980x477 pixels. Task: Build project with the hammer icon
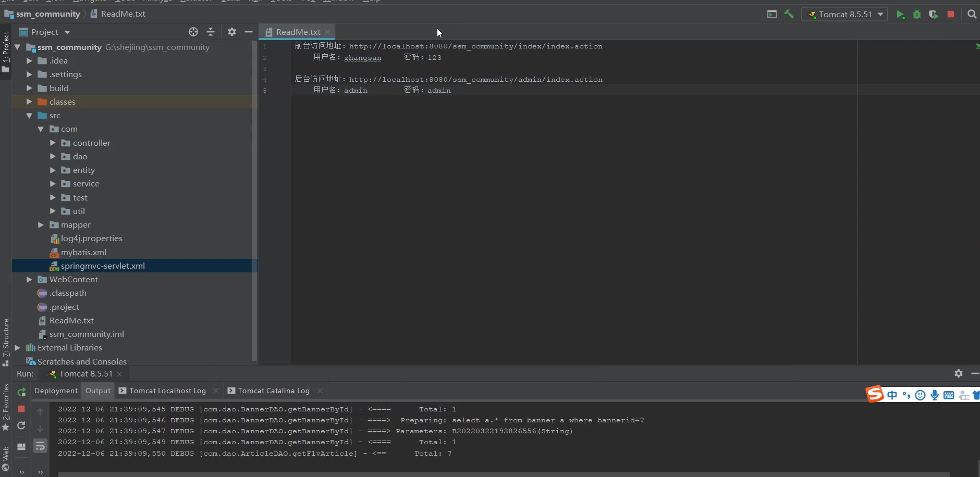click(x=789, y=15)
